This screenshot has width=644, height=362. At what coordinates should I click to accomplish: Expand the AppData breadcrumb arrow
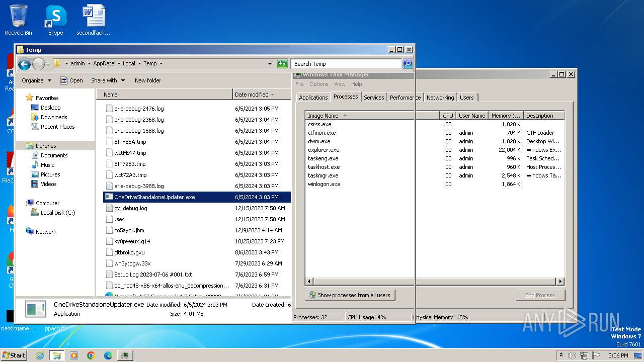(119, 64)
